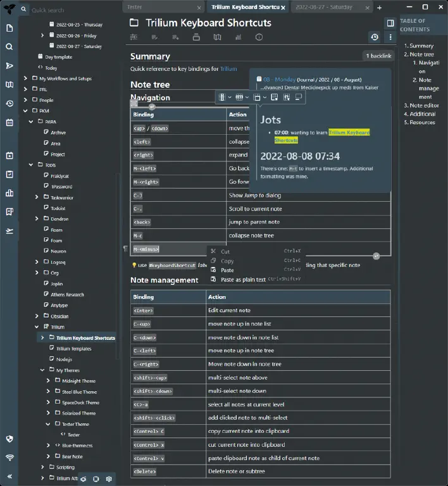Expand the Midnight Theme tree node
448x486 pixels.
pos(48,380)
